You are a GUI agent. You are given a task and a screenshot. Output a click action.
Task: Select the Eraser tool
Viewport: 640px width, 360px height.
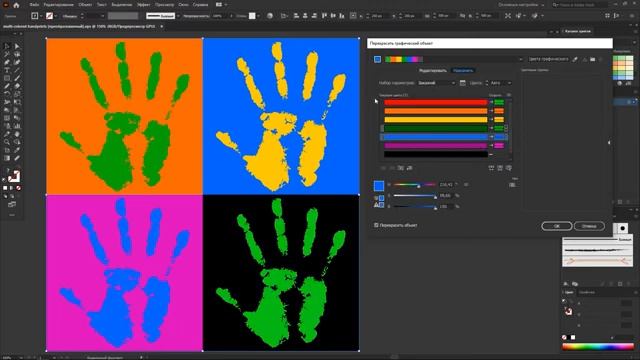click(17, 86)
